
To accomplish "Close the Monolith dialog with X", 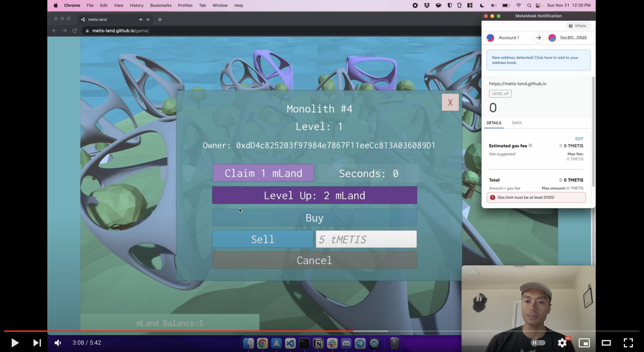I will [x=450, y=102].
